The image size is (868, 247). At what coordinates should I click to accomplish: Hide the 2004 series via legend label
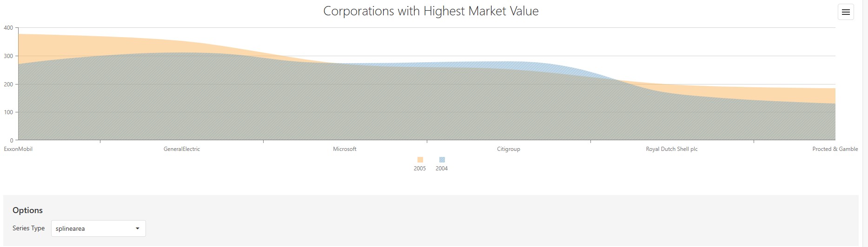(442, 169)
